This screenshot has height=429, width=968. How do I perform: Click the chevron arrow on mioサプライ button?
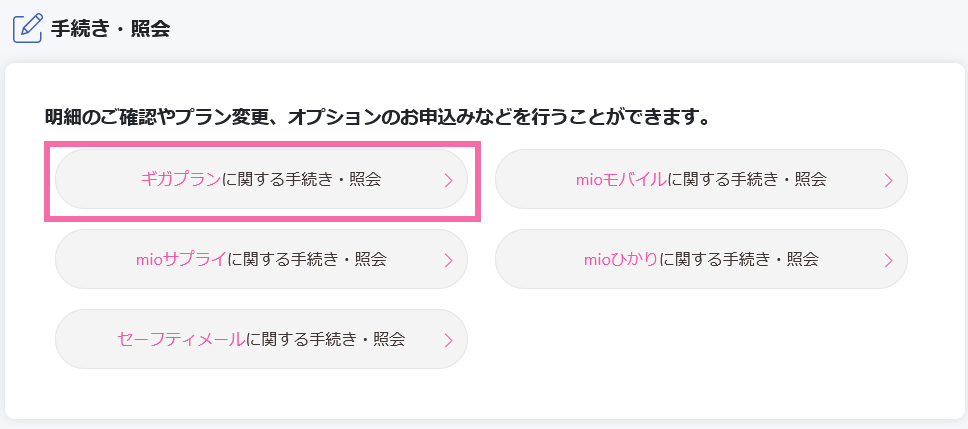coord(449,260)
